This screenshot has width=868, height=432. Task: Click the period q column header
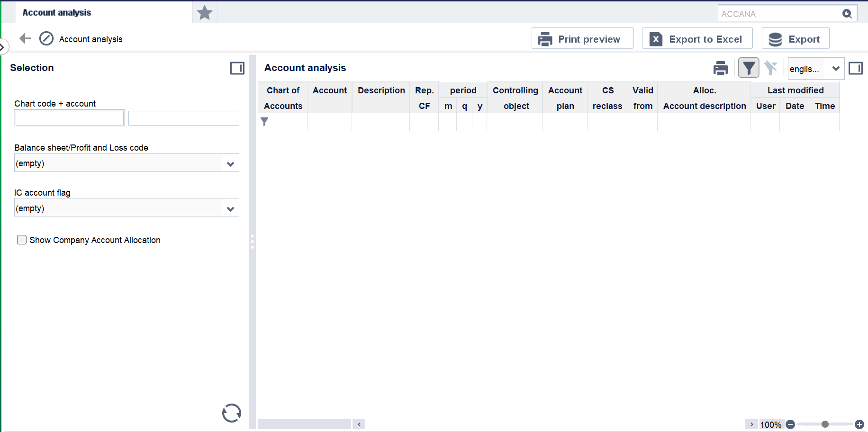(x=464, y=106)
